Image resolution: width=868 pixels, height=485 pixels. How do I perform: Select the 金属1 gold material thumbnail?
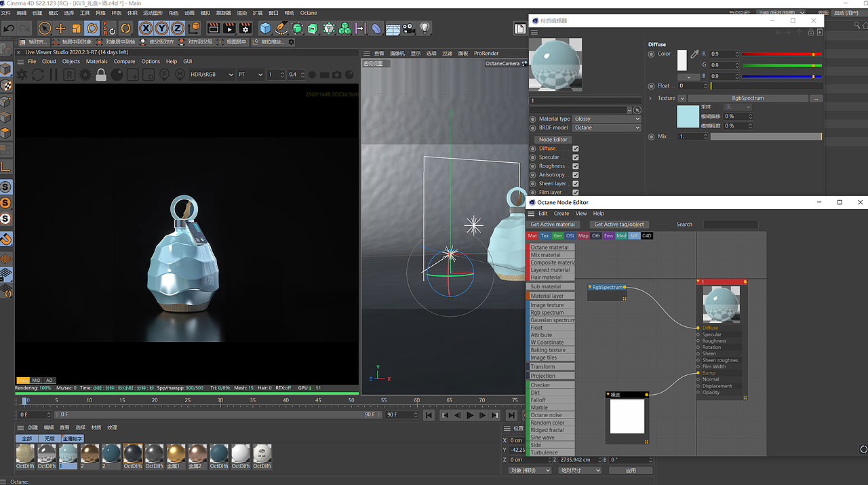176,454
